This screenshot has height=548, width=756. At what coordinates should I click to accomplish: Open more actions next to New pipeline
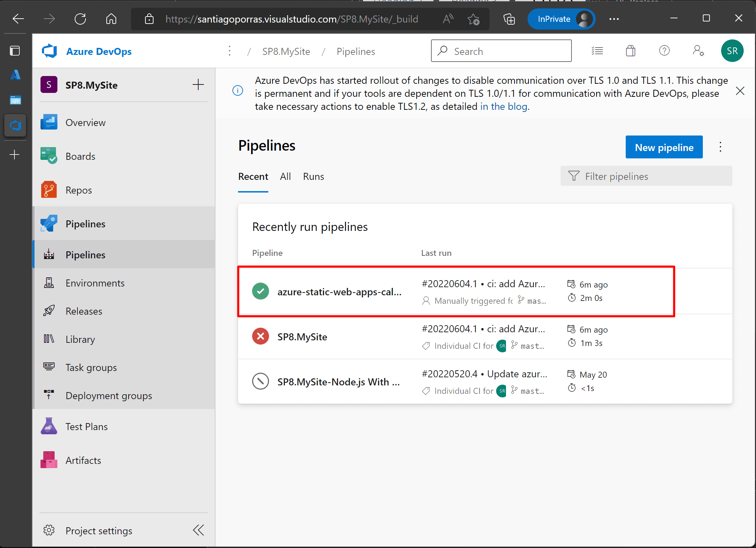coord(720,147)
